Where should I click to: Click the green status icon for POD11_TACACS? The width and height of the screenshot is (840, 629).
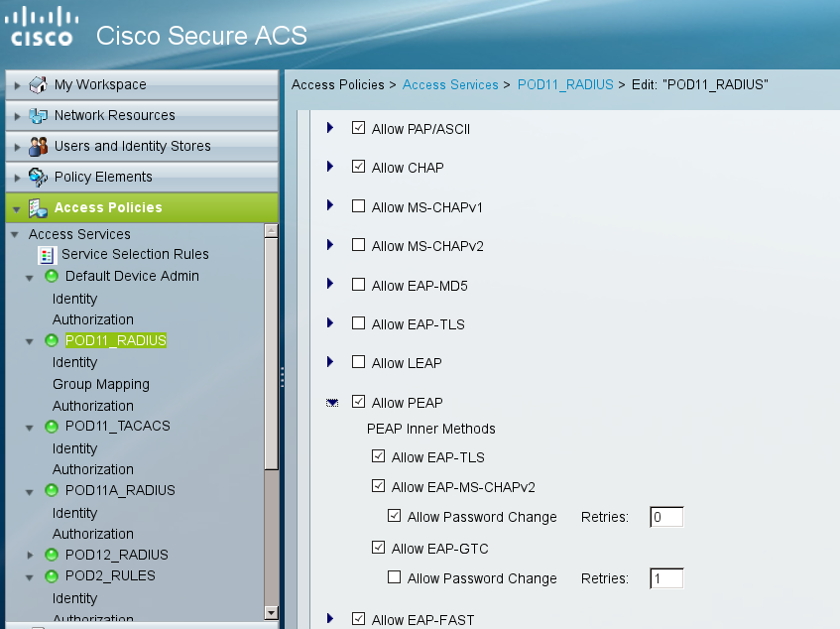[52, 427]
